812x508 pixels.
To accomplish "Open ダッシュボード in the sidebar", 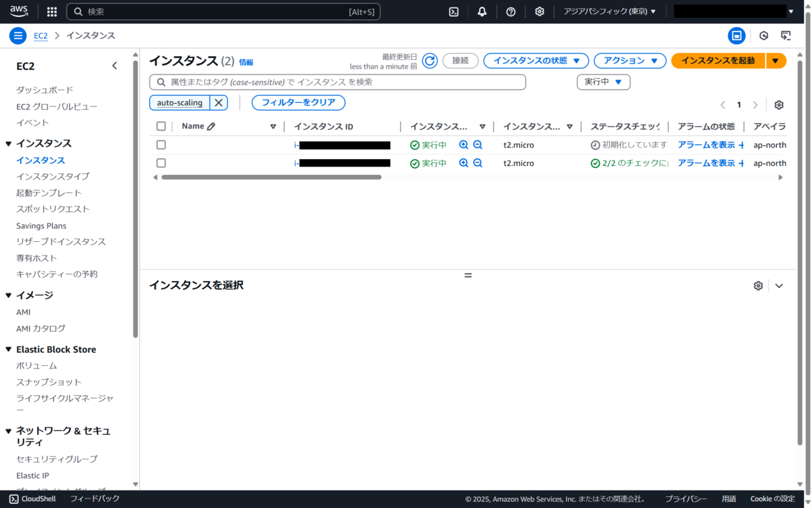I will 45,90.
